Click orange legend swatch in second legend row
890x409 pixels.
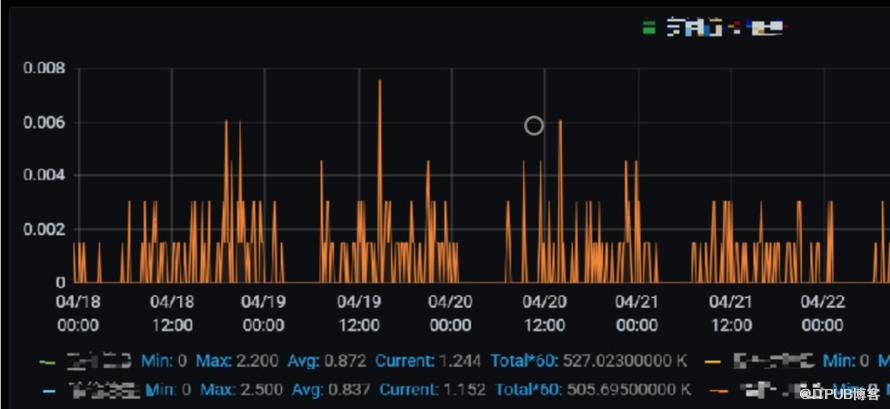718,389
